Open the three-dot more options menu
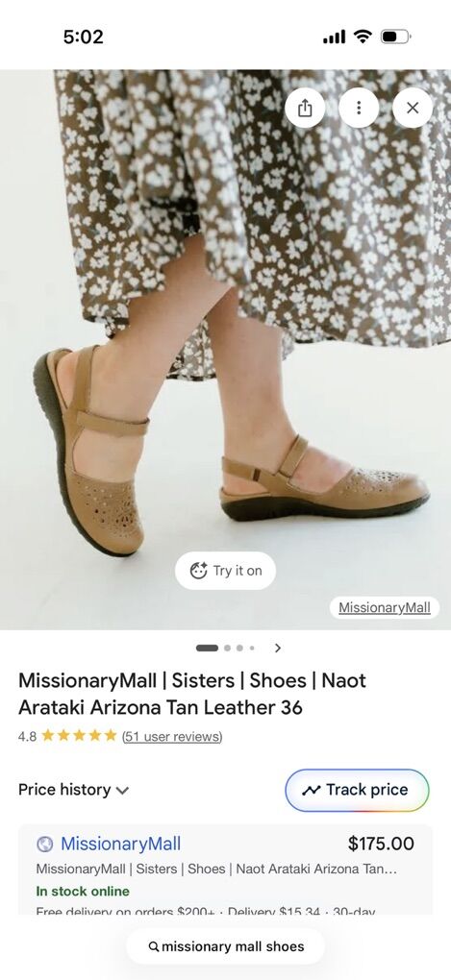Screen dimensions: 451x980 tap(359, 109)
